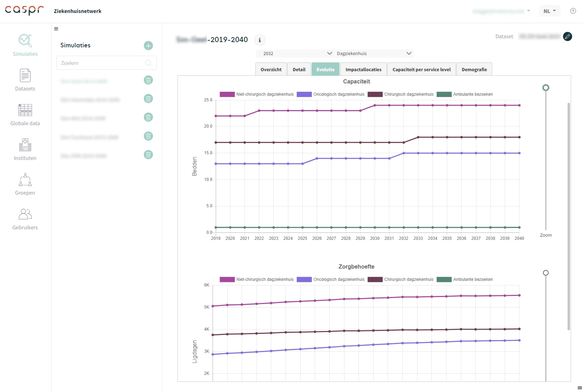
Task: Add a new simulation with plus icon
Action: tap(148, 46)
